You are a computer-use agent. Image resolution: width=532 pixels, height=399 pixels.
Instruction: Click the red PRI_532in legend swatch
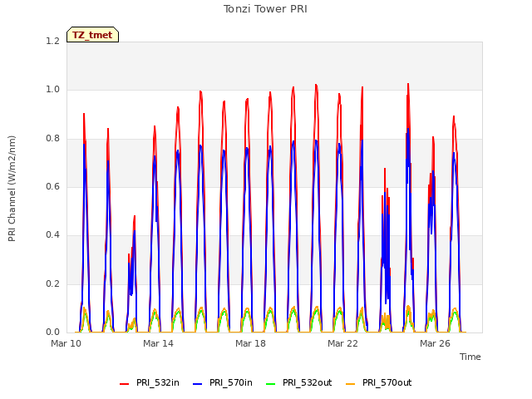pyautogui.click(x=125, y=383)
